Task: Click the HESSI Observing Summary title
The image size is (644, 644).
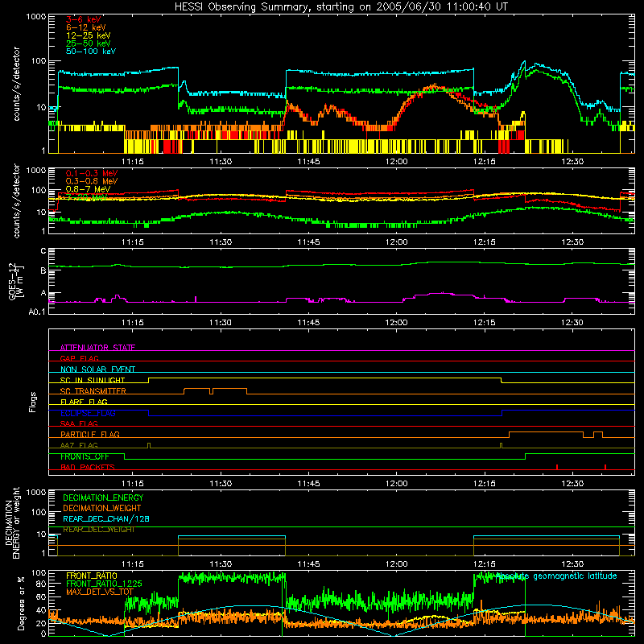Action: (341, 7)
